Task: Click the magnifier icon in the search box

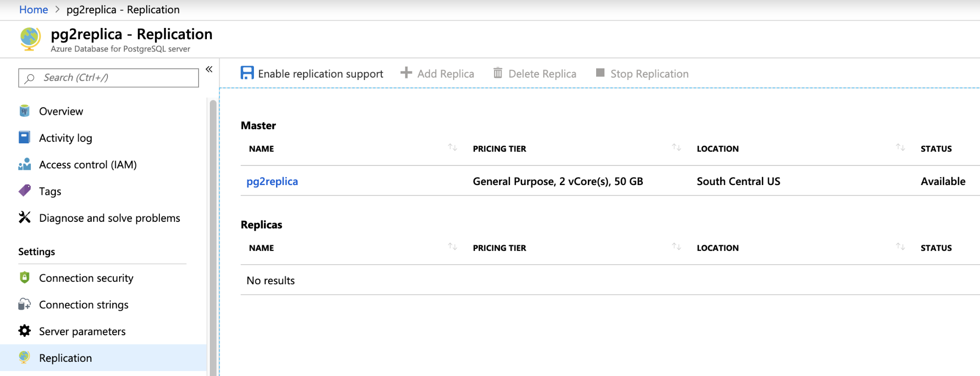Action: coord(30,78)
